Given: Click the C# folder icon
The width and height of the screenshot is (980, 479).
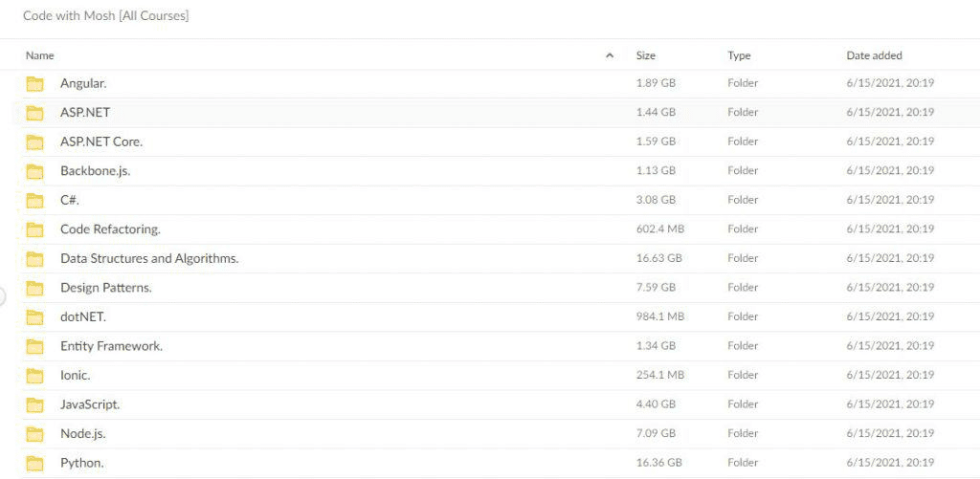Looking at the screenshot, I should tap(35, 201).
